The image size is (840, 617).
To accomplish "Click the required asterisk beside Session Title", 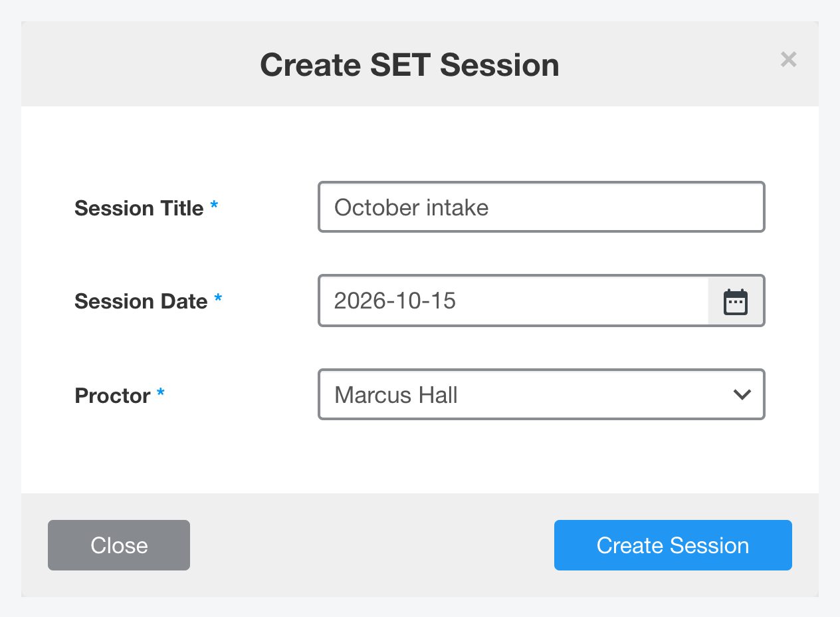I will [214, 205].
